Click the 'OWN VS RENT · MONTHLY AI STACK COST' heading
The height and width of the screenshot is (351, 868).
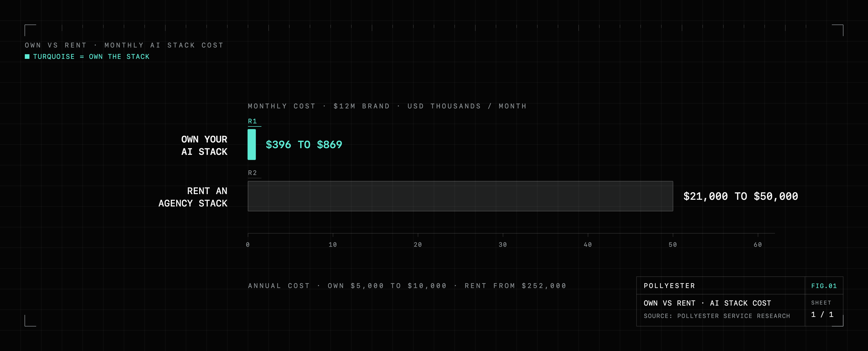tap(124, 45)
